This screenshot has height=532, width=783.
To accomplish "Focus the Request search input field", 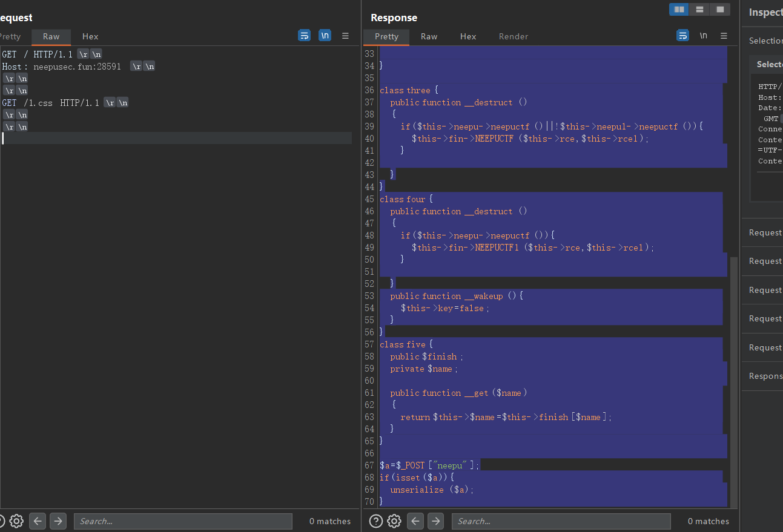I will [183, 521].
